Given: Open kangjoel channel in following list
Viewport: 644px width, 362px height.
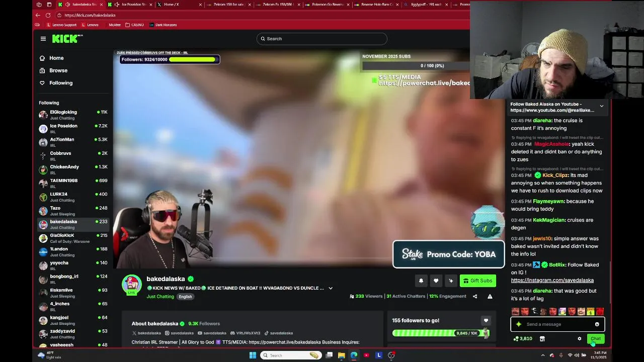Looking at the screenshot, I should click(73, 320).
